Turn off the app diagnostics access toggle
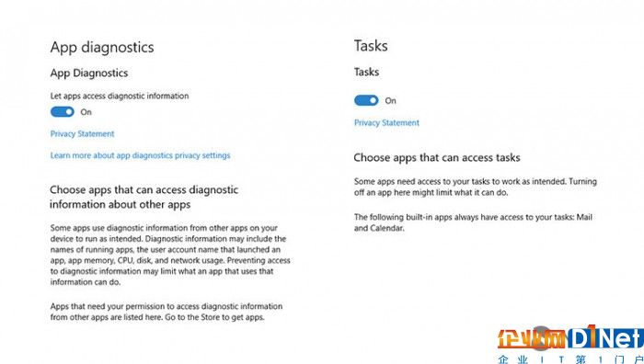Viewport: 644px width, 364px height. [62, 111]
